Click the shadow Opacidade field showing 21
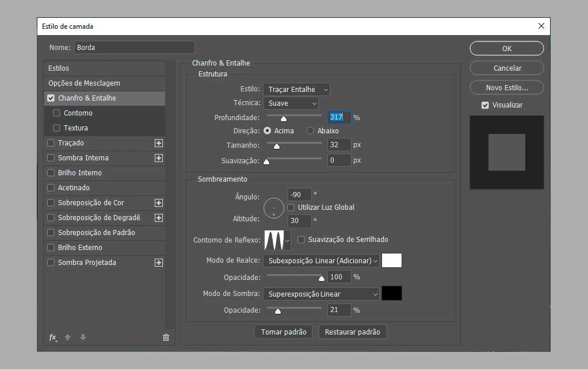 pos(339,310)
